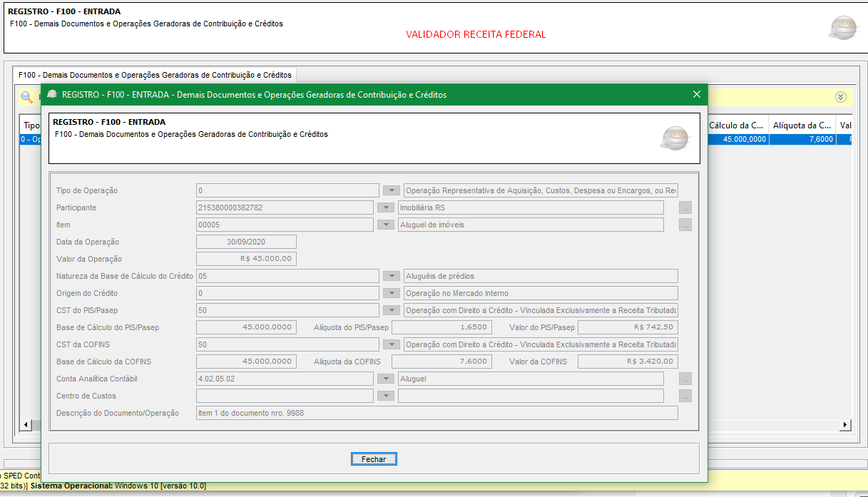Click the ellipsis icon beside Centro de Custos
868x497 pixels.
tap(685, 395)
